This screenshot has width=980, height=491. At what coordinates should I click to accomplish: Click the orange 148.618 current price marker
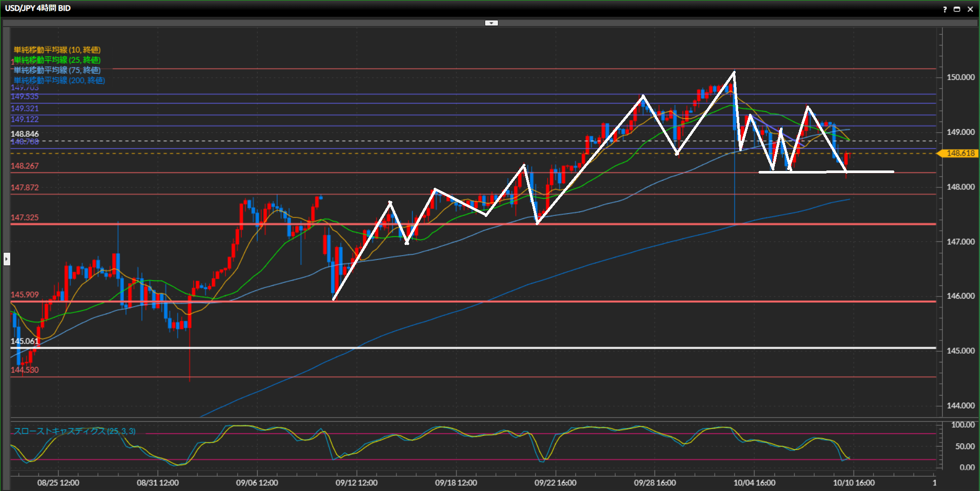(x=960, y=153)
